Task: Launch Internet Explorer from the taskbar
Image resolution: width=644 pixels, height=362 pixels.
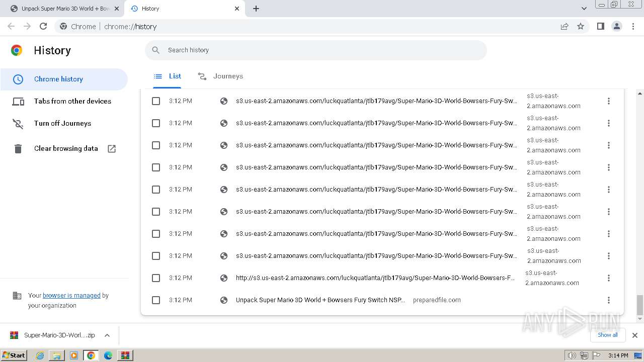Action: 40,355
